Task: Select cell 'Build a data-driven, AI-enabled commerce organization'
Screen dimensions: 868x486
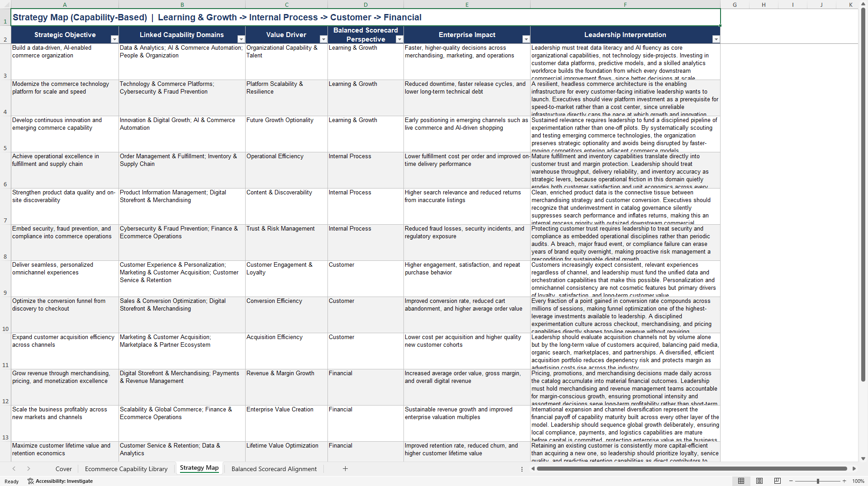Action: coord(65,62)
